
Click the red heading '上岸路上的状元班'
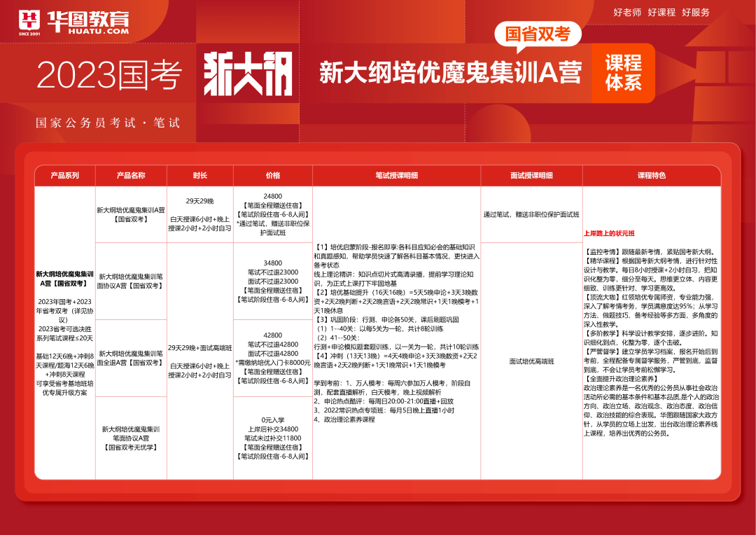tap(610, 233)
